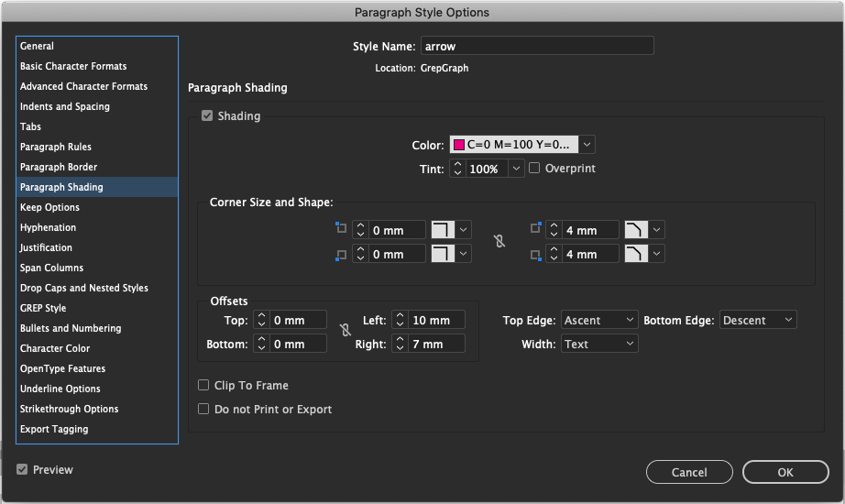Click bottom-right bevel corner shape icon

(636, 253)
